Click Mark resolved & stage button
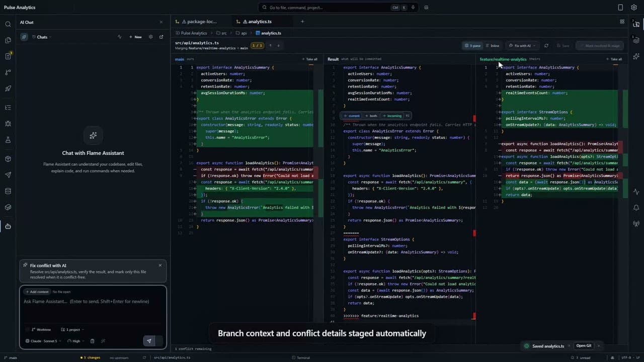Image resolution: width=644 pixels, height=362 pixels. pos(600,46)
